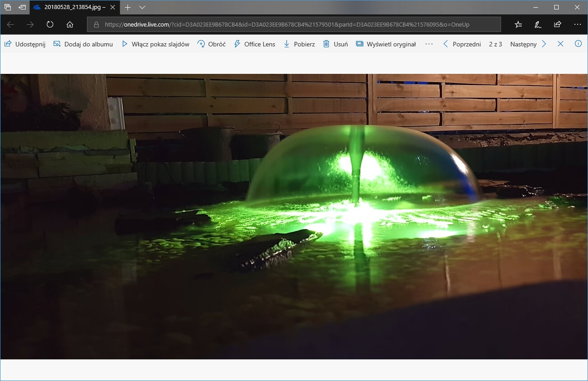Screen dimensions: 588x381
Task: Go back in browser history
Action: [x=10, y=24]
